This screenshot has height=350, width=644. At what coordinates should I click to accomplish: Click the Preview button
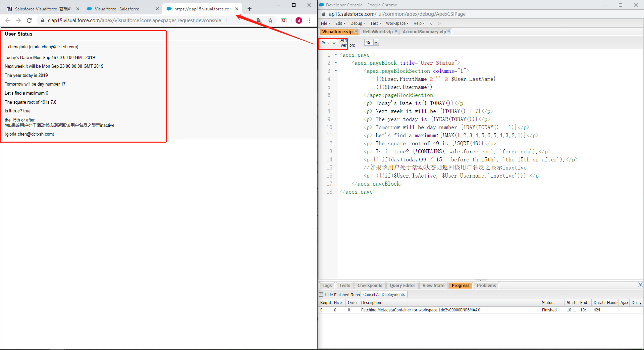328,43
